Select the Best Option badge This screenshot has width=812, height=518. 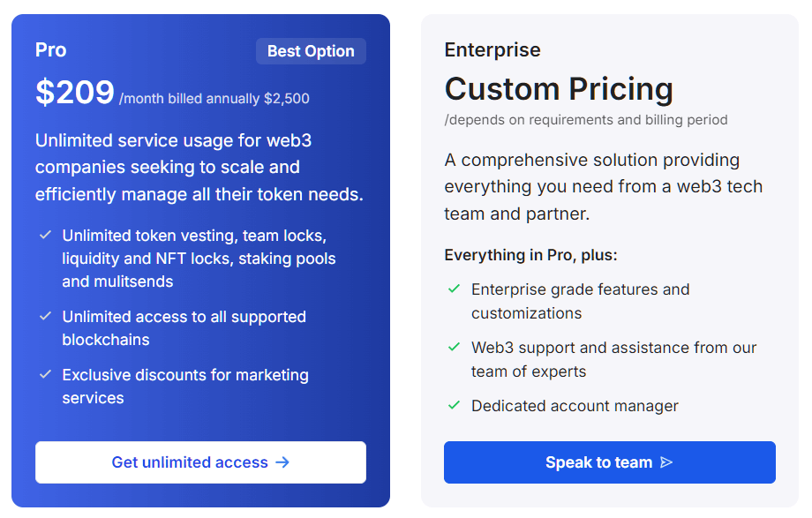311,50
